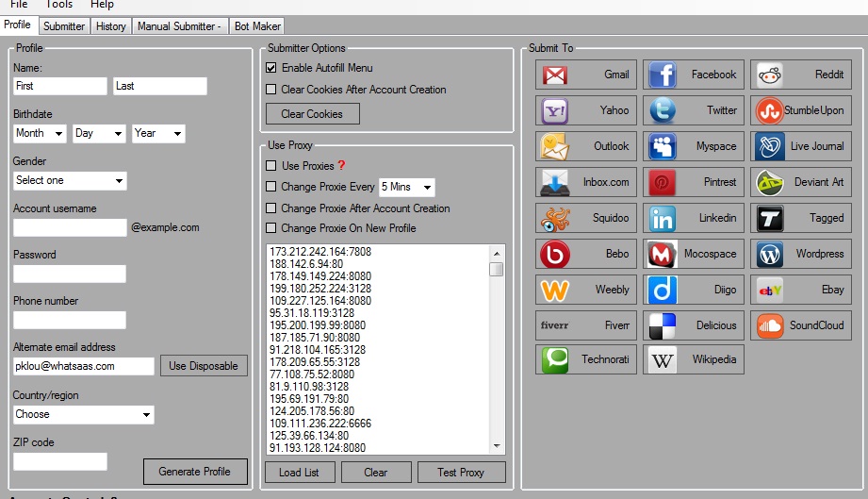Screen dimensions: 868x499
Task: Check Clear Cookies After Account Creation
Action: pos(271,90)
